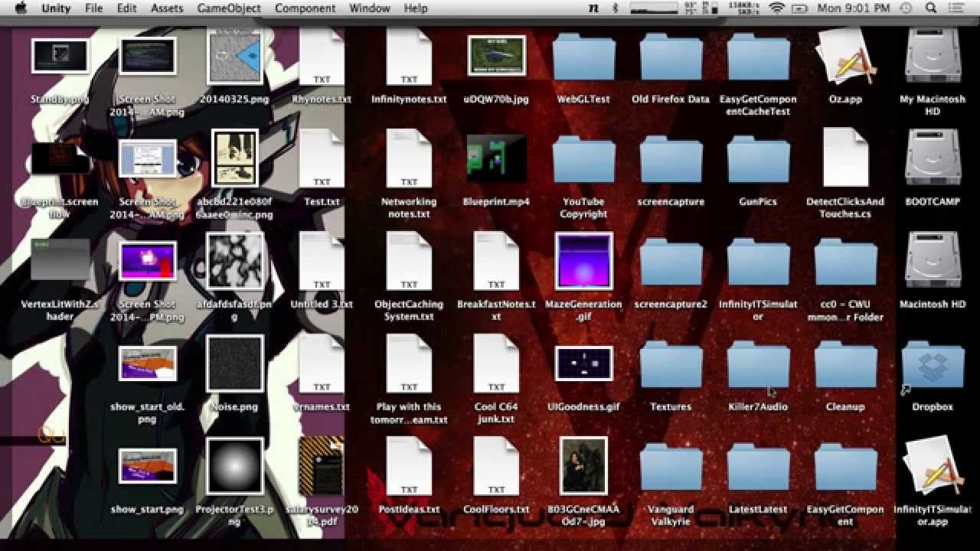Open the GameObject menu
980x551 pixels.
point(229,8)
